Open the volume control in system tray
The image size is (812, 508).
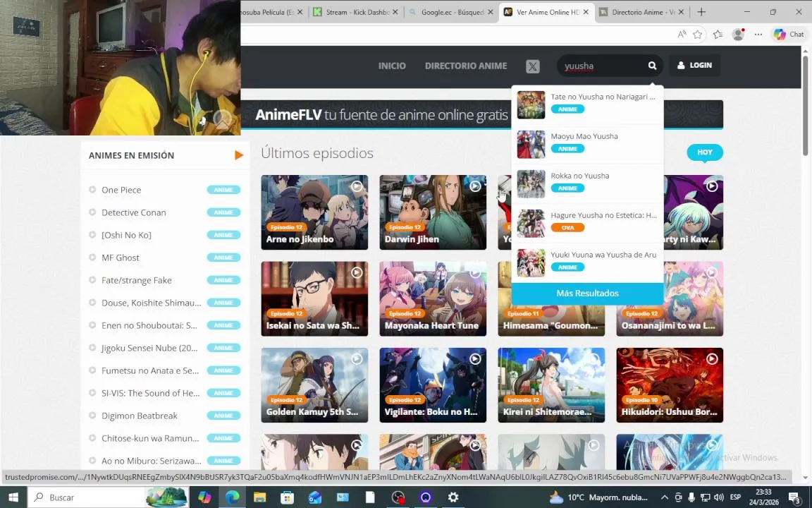click(x=719, y=497)
